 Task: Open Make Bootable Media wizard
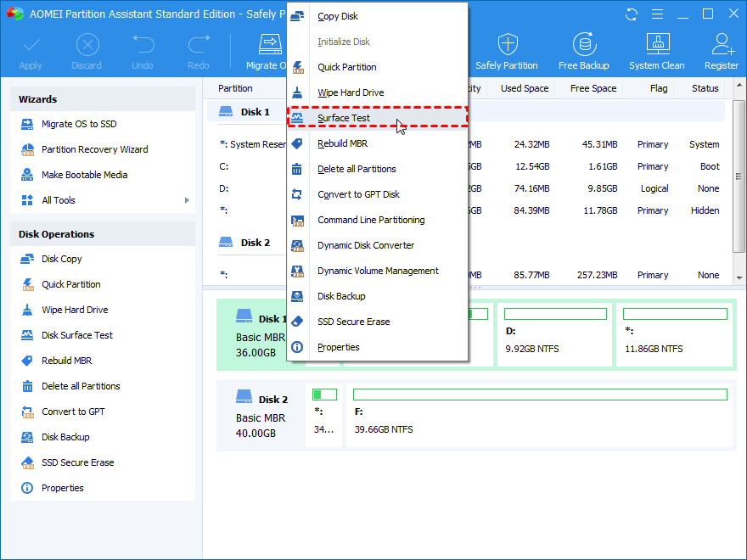[84, 175]
